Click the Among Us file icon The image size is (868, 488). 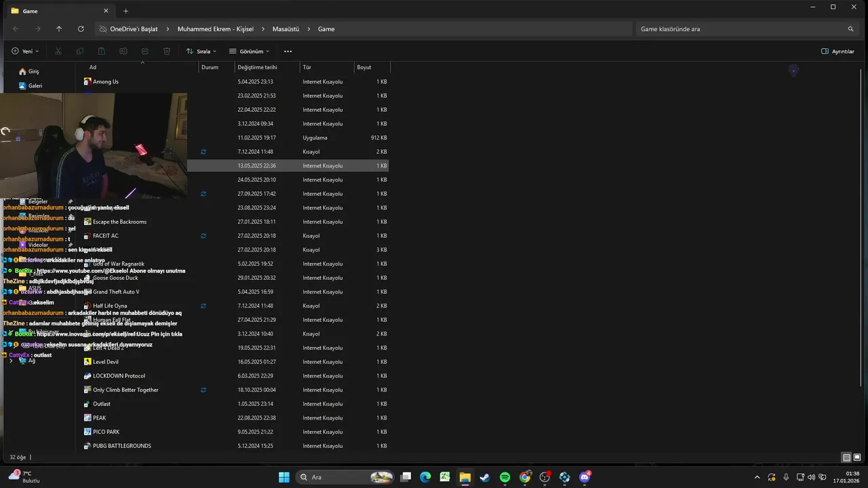(87, 81)
